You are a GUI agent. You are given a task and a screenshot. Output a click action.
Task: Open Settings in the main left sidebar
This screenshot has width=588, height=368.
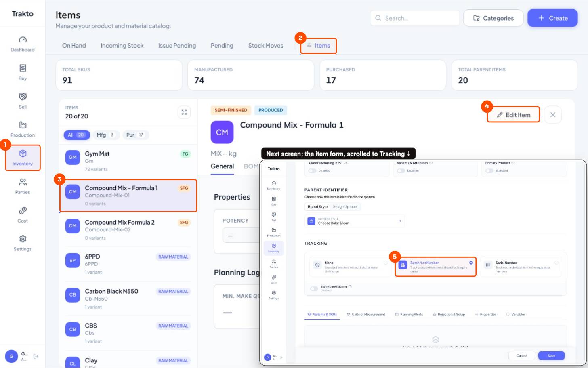click(23, 243)
